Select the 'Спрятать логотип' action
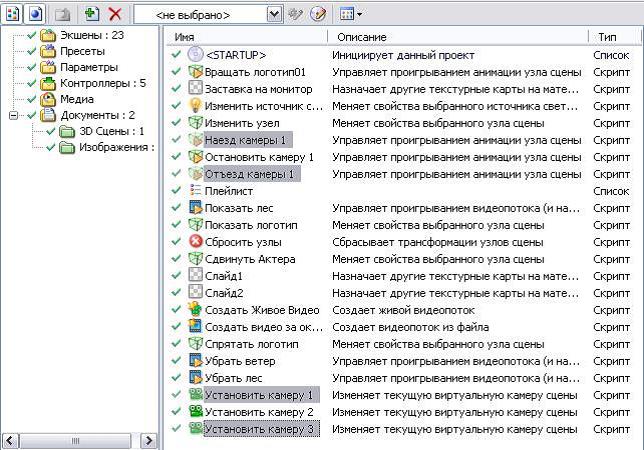The width and height of the screenshot is (644, 450). pos(251,344)
